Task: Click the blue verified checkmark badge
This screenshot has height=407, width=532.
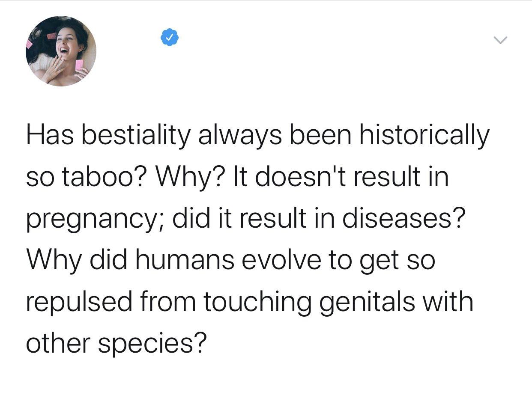Action: point(170,38)
